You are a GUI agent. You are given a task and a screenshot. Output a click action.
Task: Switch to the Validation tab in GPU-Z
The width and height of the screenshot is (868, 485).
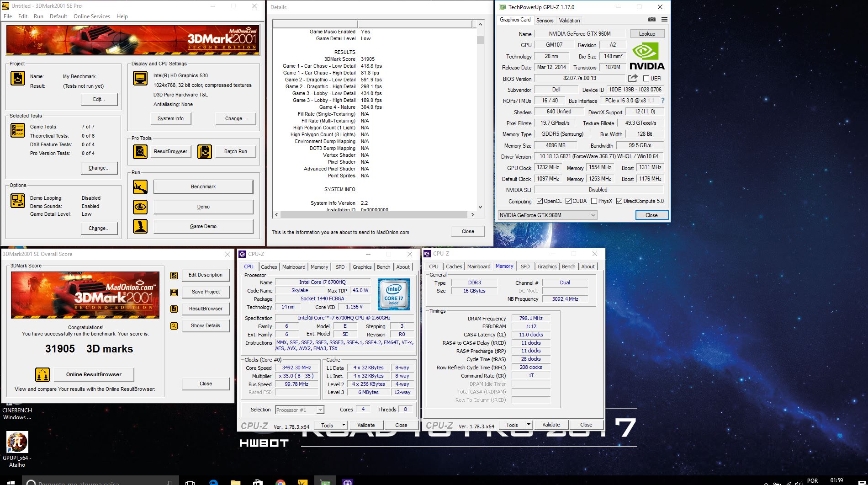click(x=569, y=20)
